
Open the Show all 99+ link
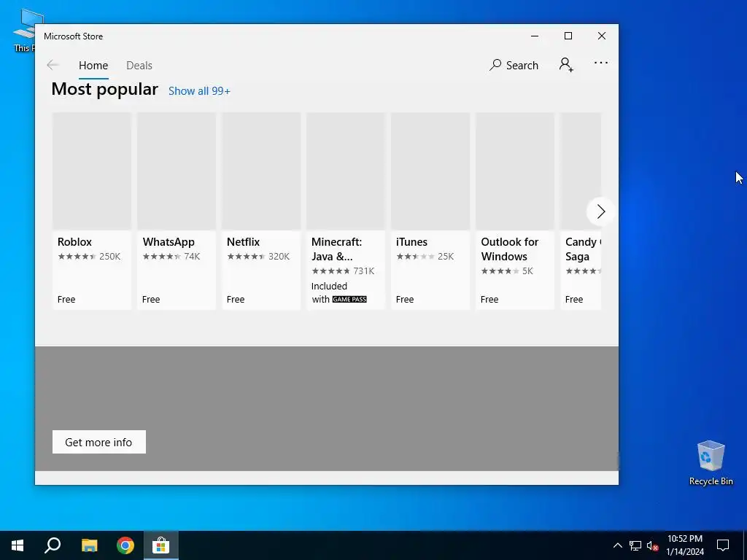tap(199, 91)
